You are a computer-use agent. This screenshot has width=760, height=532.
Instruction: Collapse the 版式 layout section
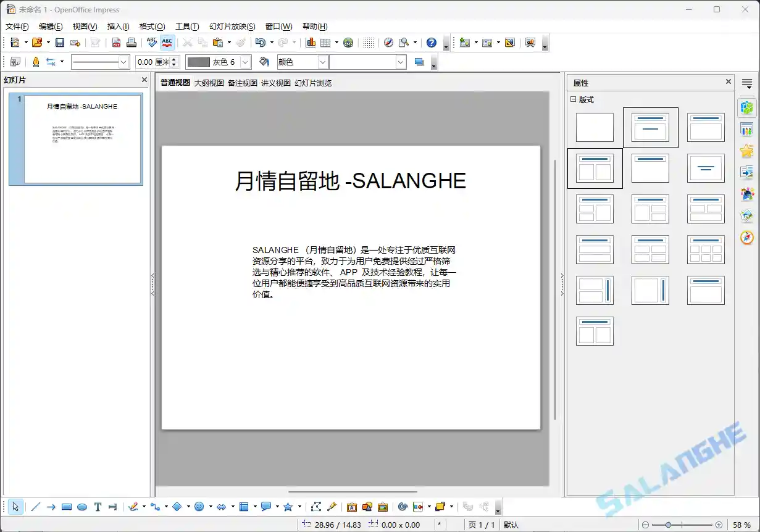(x=574, y=99)
